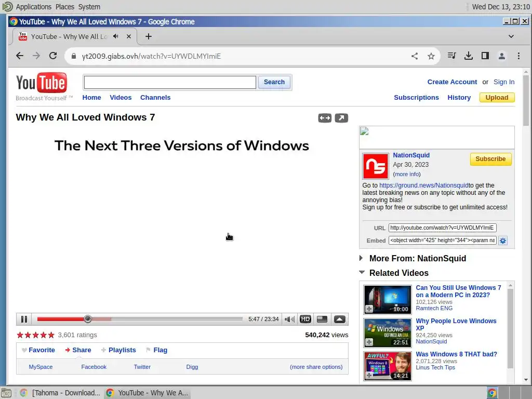Image resolution: width=532 pixels, height=399 pixels.
Task: Toggle Chrome side panel icon
Action: [x=485, y=56]
